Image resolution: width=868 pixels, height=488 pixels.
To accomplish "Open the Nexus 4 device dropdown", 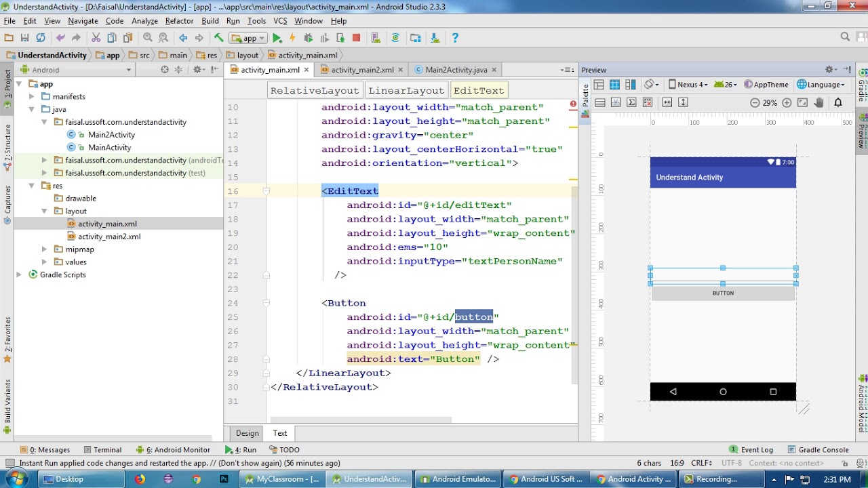I will click(688, 85).
